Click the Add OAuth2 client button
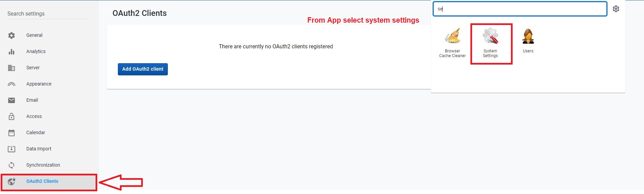The height and width of the screenshot is (194, 644). 143,69
